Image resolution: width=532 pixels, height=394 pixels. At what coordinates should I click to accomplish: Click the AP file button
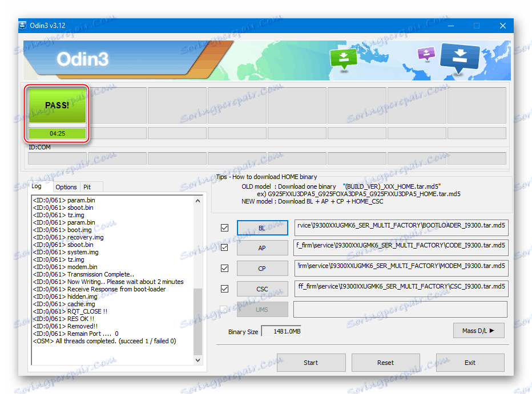(x=262, y=248)
